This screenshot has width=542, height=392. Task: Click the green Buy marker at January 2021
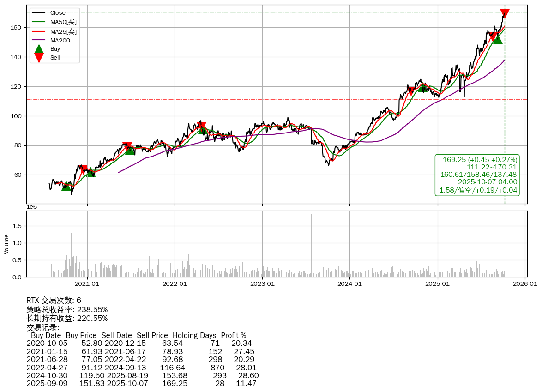coord(90,172)
